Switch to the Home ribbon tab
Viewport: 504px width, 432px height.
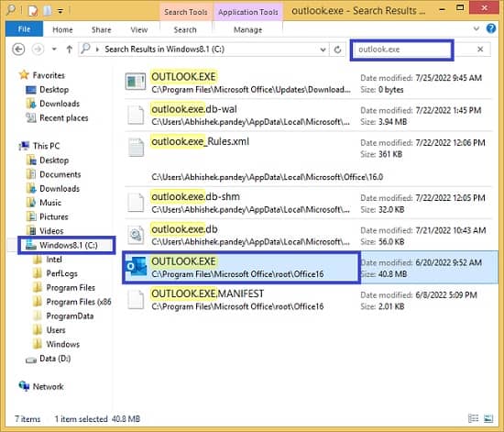tap(62, 30)
